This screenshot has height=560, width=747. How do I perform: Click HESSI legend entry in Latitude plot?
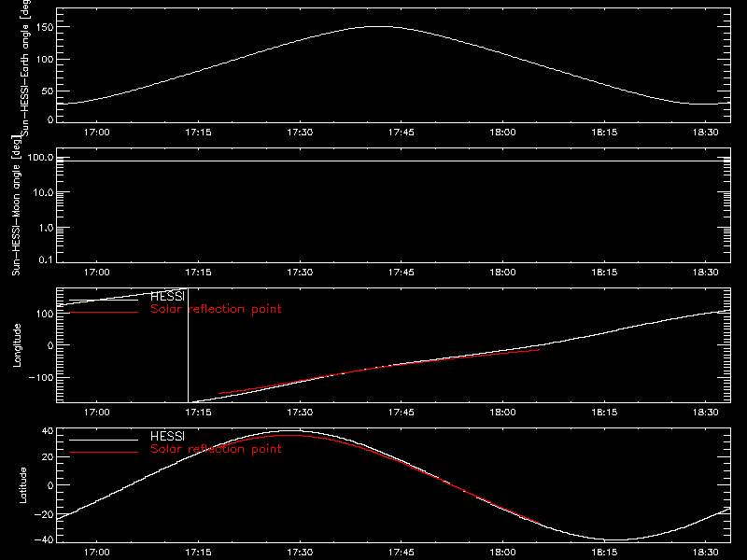(167, 436)
